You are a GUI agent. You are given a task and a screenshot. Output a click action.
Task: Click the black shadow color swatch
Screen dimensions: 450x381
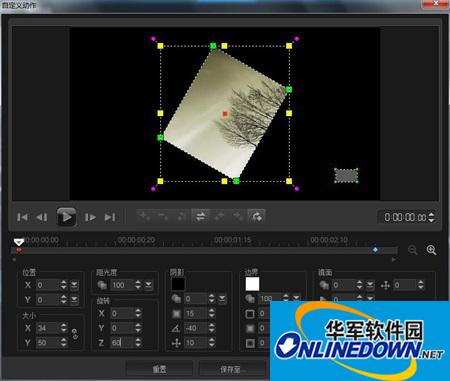[x=178, y=284]
